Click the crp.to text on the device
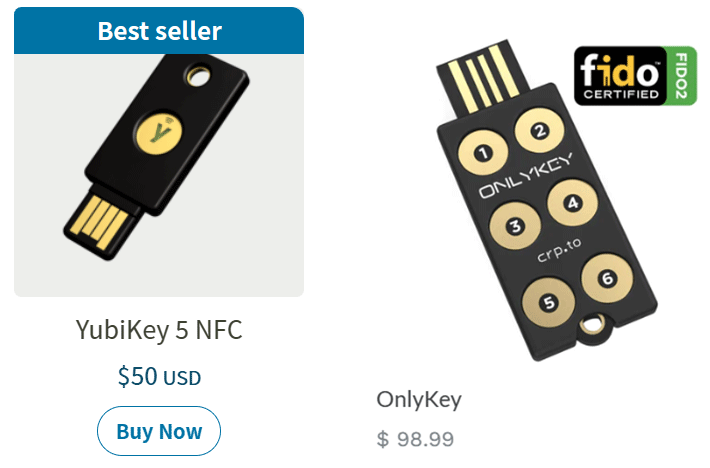Viewport: 710px width, 468px height. 559,250
